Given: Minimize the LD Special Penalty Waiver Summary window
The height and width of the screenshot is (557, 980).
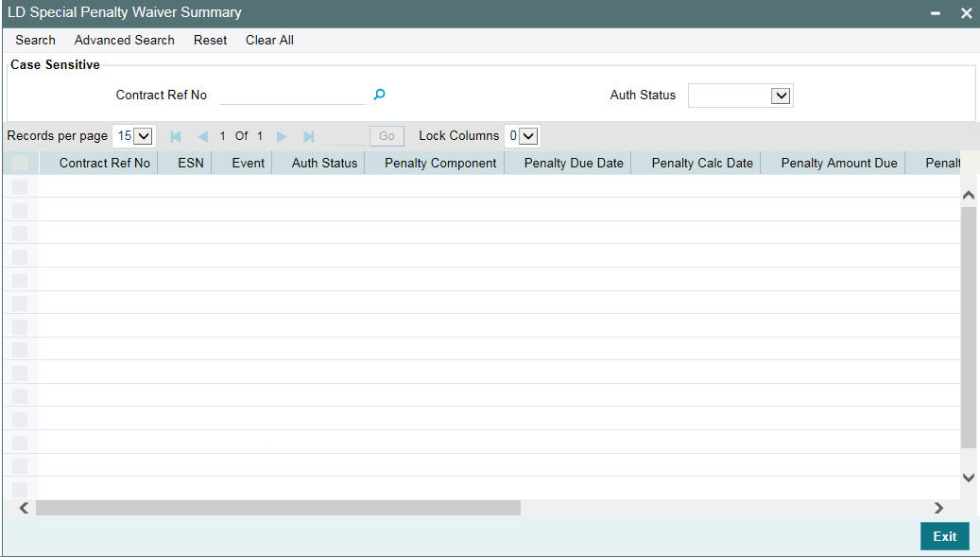Looking at the screenshot, I should pos(935,13).
